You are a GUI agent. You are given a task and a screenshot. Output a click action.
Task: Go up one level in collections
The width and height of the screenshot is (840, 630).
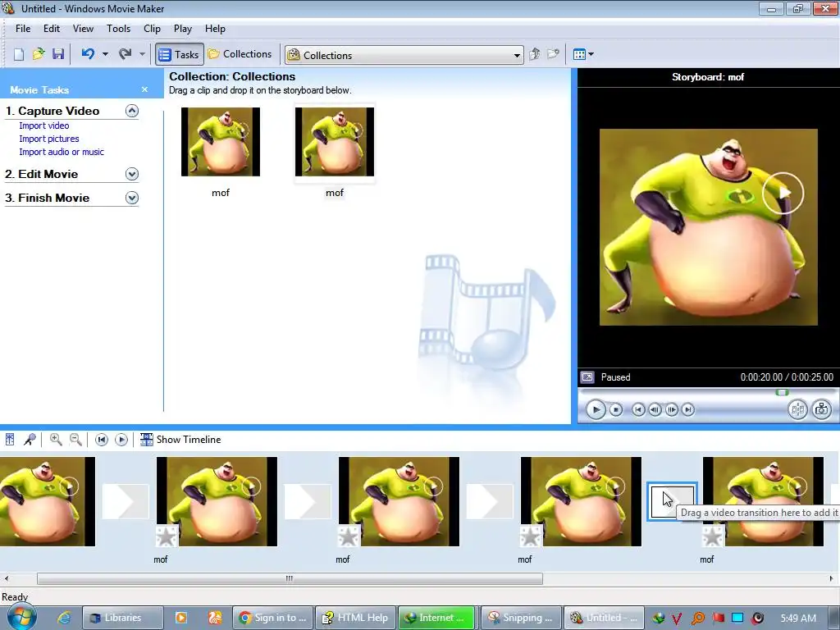coord(534,54)
